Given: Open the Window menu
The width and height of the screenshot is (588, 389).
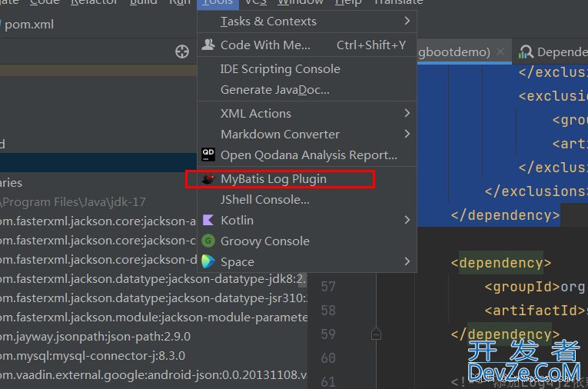Looking at the screenshot, I should pyautogui.click(x=301, y=2).
